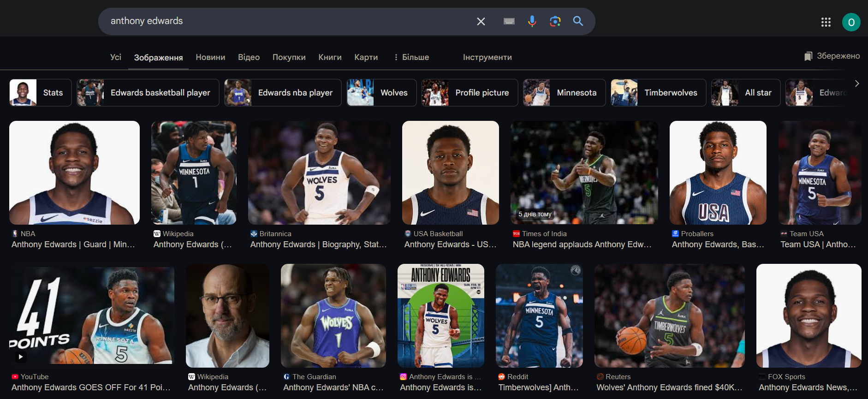This screenshot has width=868, height=399.
Task: Expand the Більше menu
Action: coord(411,57)
